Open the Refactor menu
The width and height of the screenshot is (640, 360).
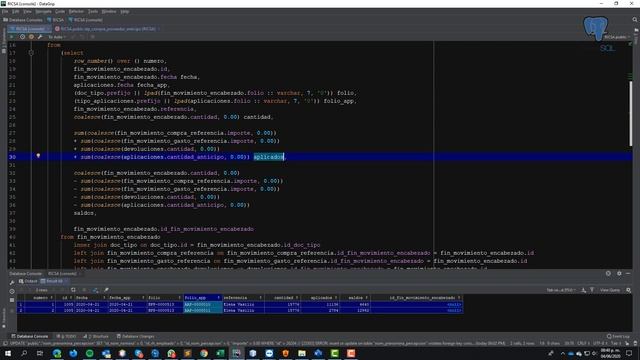76,11
